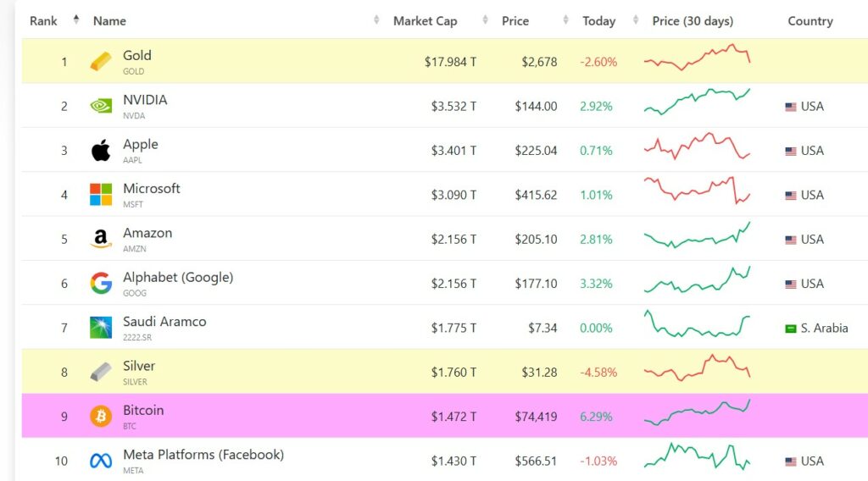Click the Google logo icon
Screen dimensions: 868x481
(101, 284)
